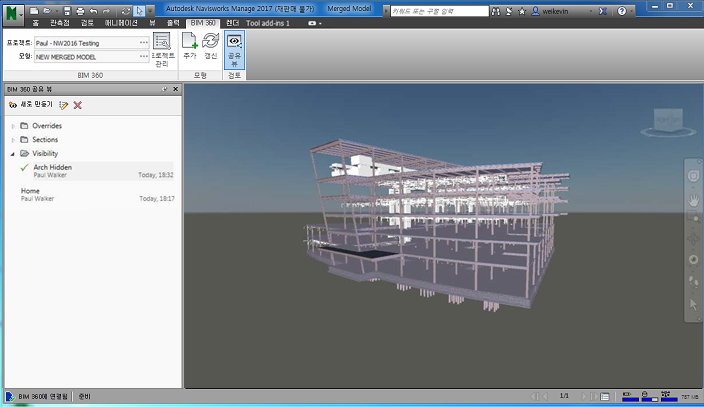
Task: Expand the Sections folder
Action: click(13, 140)
